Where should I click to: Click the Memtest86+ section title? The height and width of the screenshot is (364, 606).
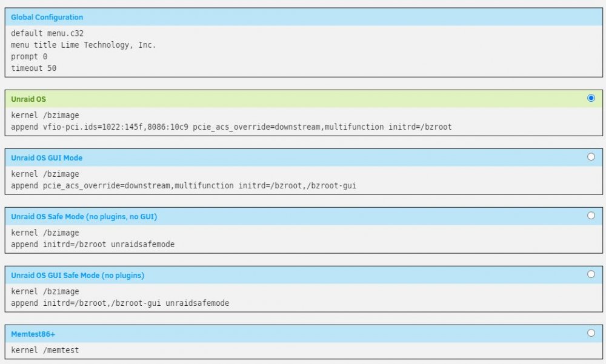(x=33, y=334)
